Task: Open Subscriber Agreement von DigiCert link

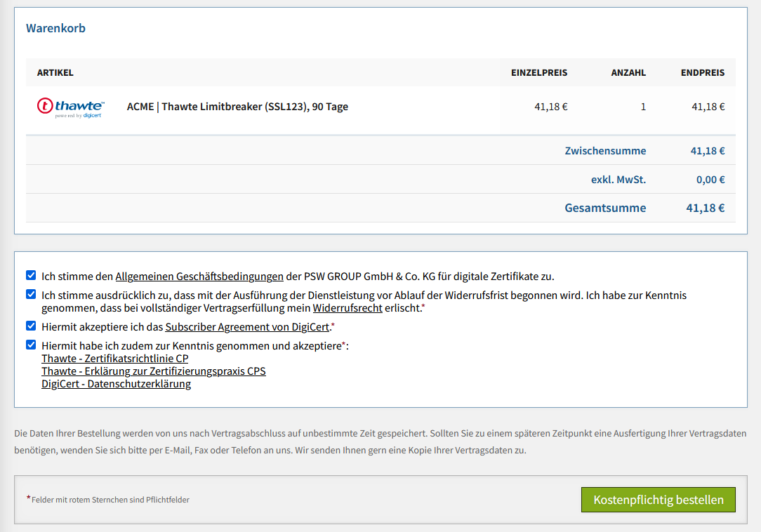Action: [247, 327]
